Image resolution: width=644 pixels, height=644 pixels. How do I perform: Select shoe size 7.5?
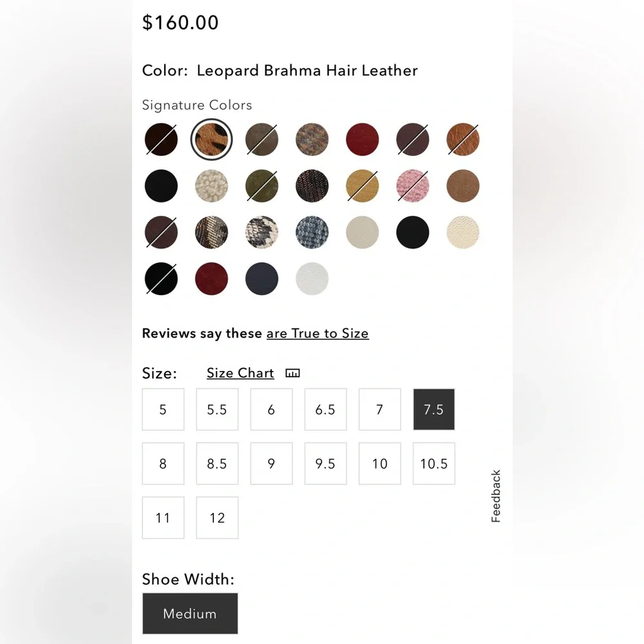click(433, 410)
